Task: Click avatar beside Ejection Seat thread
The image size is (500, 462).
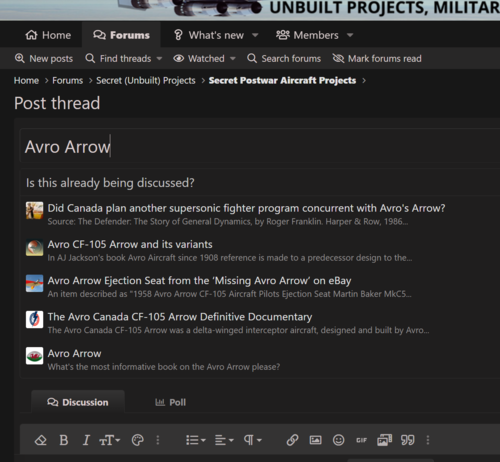Action: [x=35, y=283]
